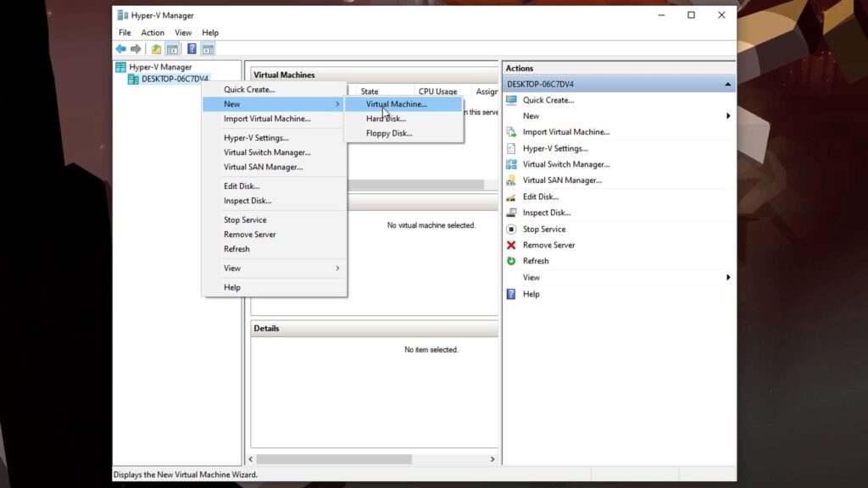The image size is (868, 488).
Task: Select Remove Server in context menu
Action: coord(275,234)
